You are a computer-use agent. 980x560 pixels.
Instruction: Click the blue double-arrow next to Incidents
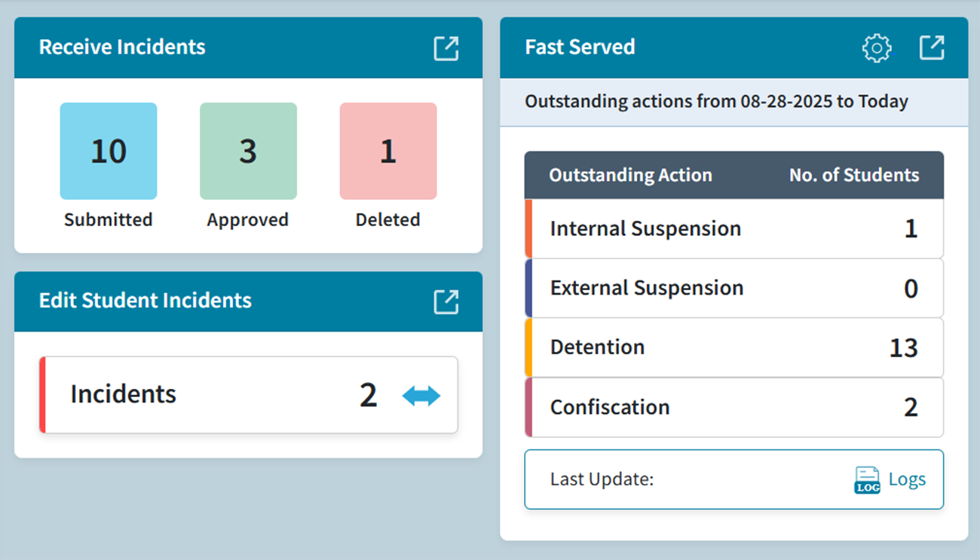421,394
